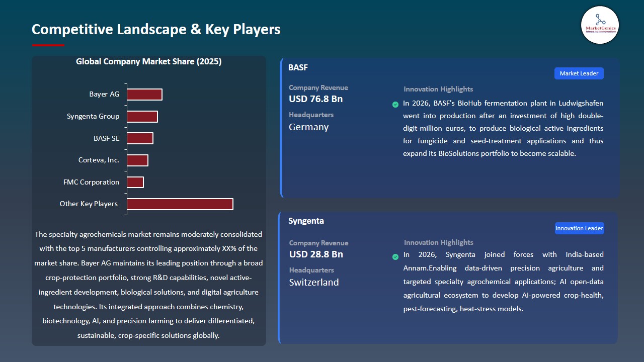Click the 'Company Revenue' label in Syngenta card

point(318,243)
